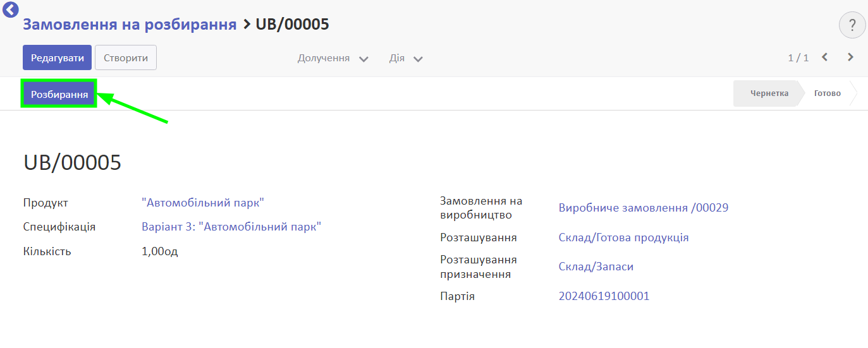Viewport: 868px width, 348px height.
Task: Click the 1 / 1 pager counter
Action: coord(798,57)
